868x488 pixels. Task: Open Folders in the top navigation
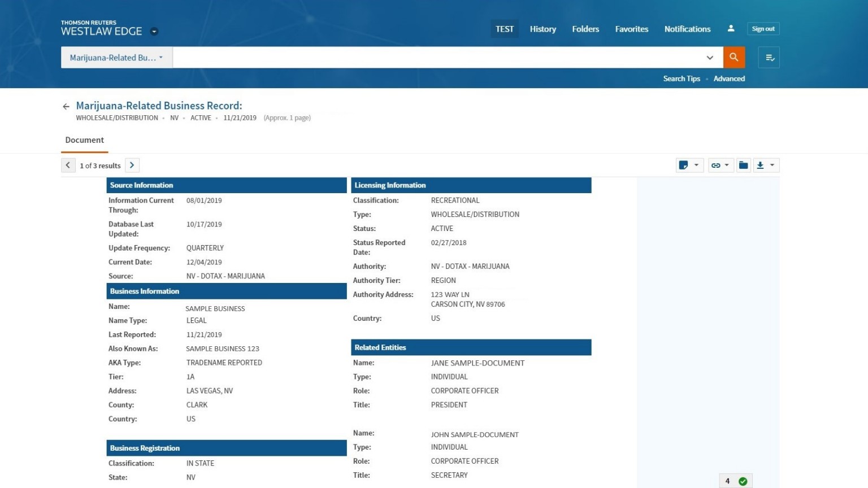tap(585, 29)
